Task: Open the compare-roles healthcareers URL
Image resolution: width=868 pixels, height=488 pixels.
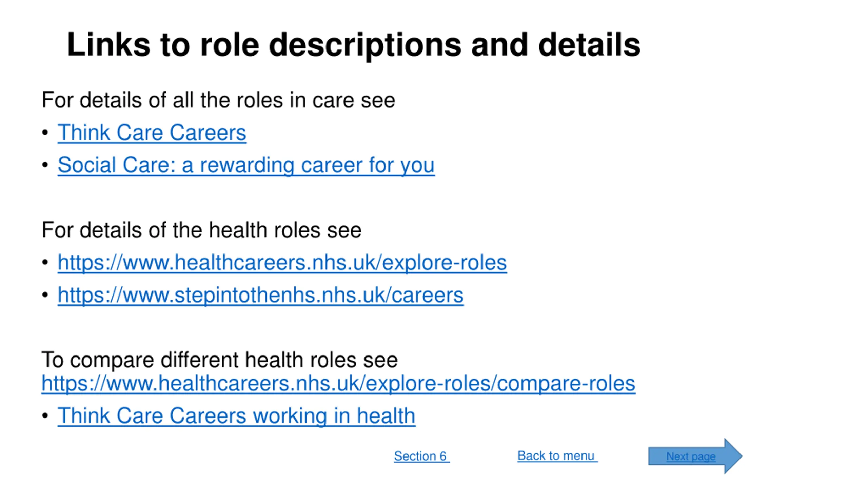Action: [338, 384]
